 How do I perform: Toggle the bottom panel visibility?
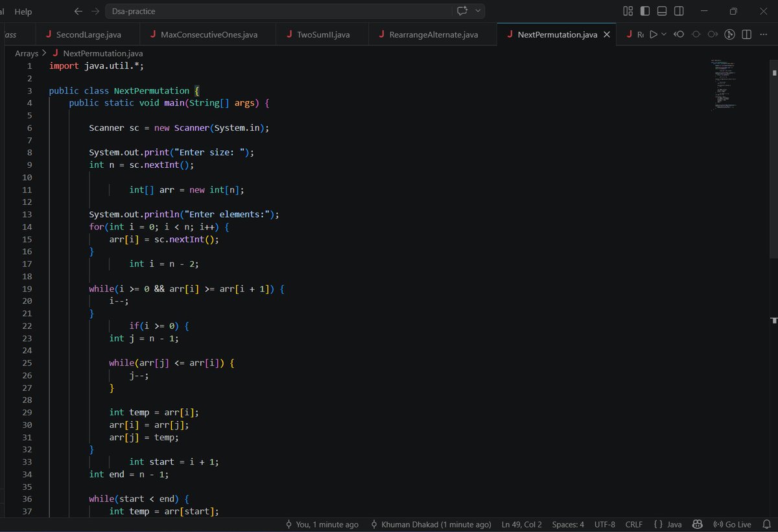[x=661, y=11]
